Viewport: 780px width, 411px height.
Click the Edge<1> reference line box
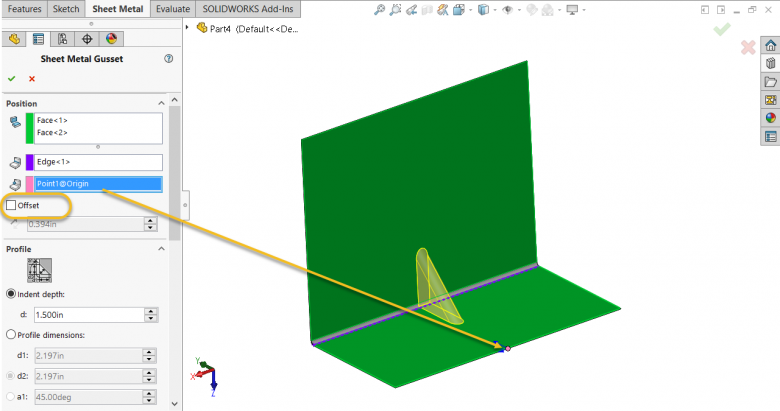(x=98, y=162)
